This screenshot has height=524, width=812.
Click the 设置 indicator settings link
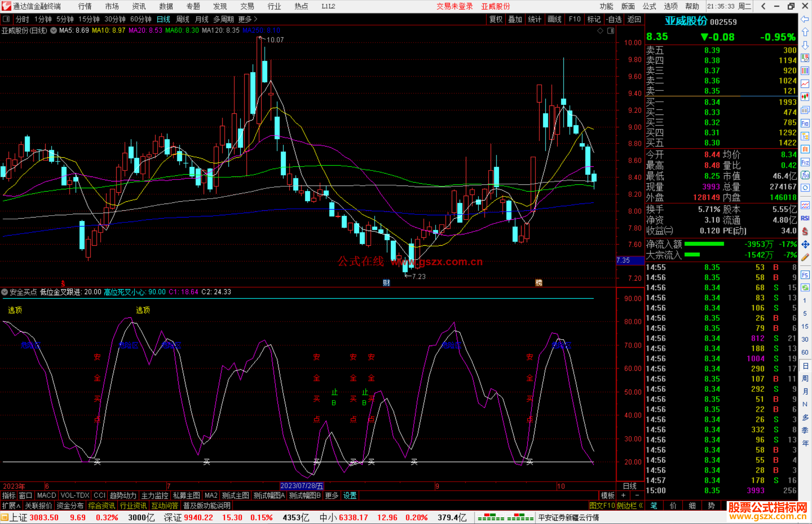click(350, 495)
